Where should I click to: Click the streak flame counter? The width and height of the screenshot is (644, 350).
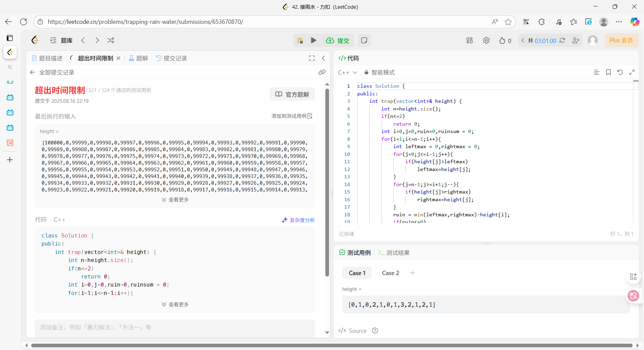pyautogui.click(x=505, y=40)
